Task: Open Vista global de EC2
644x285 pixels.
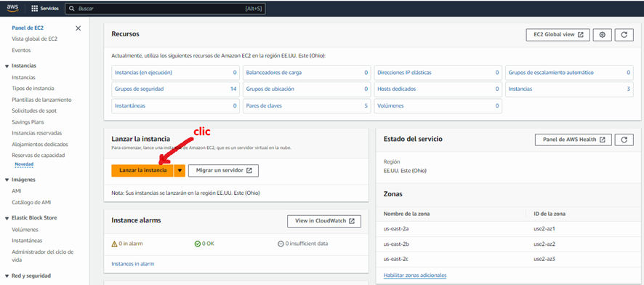Action: tap(34, 39)
